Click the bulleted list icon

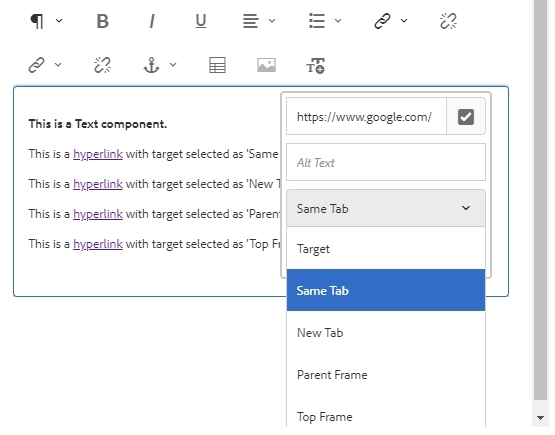(317, 21)
